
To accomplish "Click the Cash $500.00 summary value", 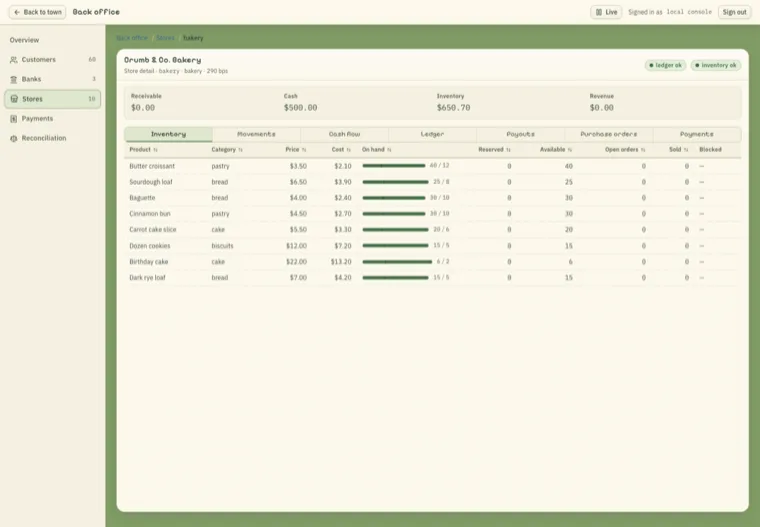I will click(301, 108).
